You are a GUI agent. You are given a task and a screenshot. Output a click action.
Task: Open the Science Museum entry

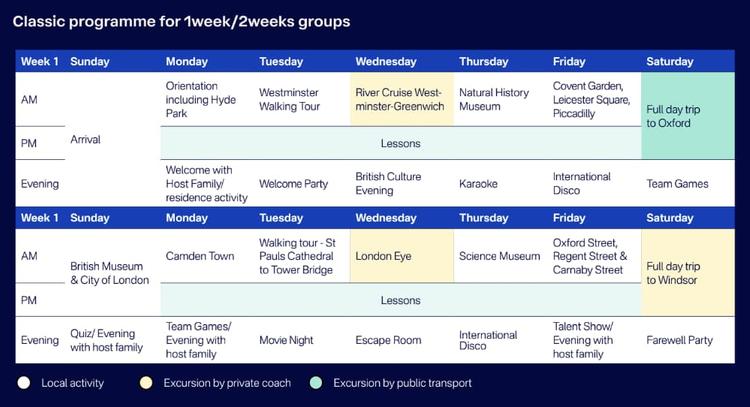[499, 256]
